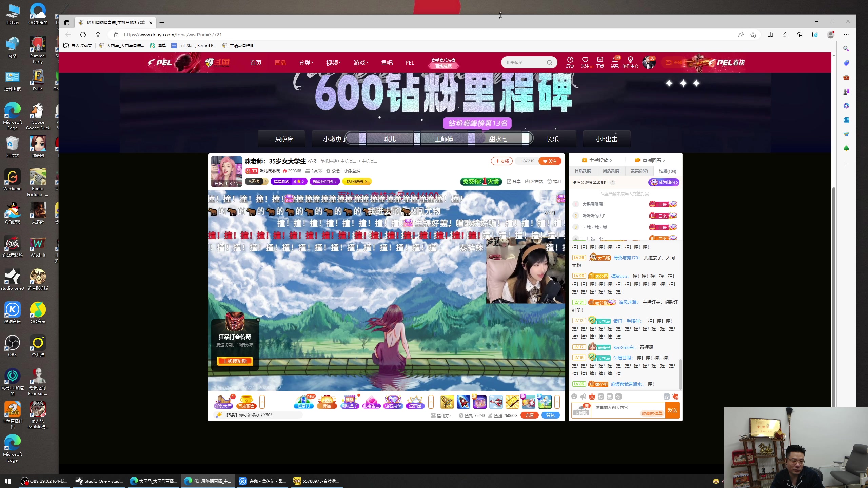Click the 背包 backpack button
Image resolution: width=868 pixels, height=488 pixels.
click(x=550, y=415)
